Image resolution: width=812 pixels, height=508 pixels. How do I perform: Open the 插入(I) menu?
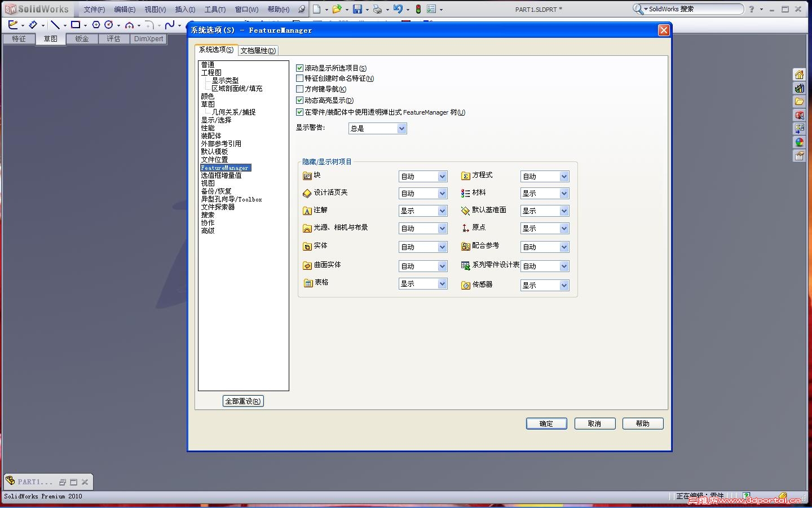185,10
